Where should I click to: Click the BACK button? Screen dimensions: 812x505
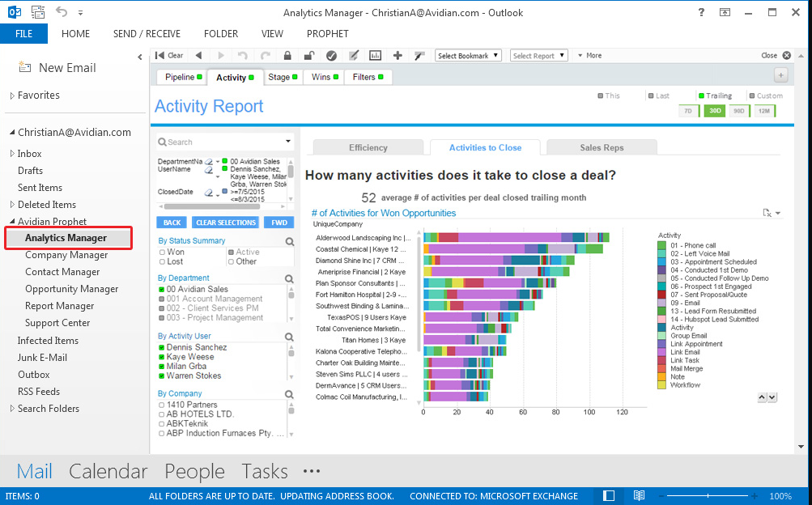tap(172, 223)
